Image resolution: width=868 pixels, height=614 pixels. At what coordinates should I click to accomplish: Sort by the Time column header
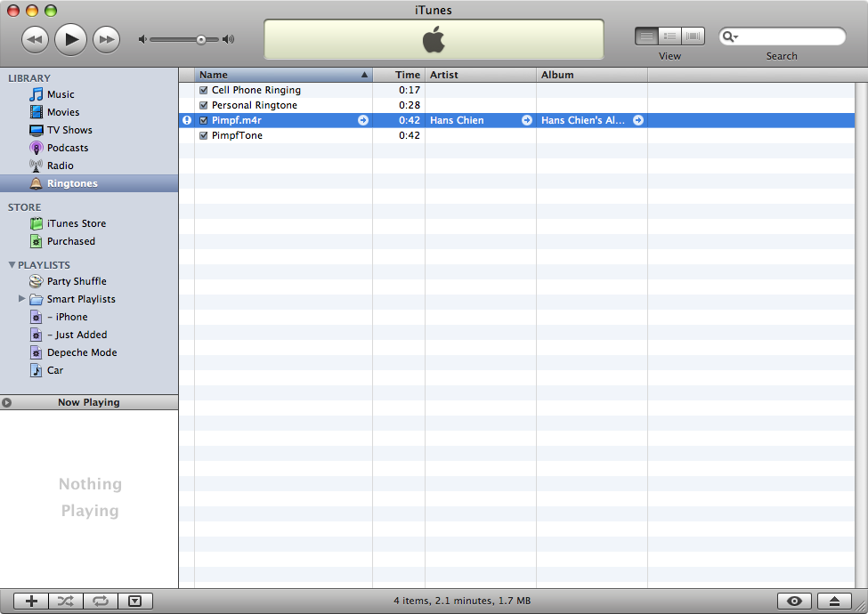(399, 75)
